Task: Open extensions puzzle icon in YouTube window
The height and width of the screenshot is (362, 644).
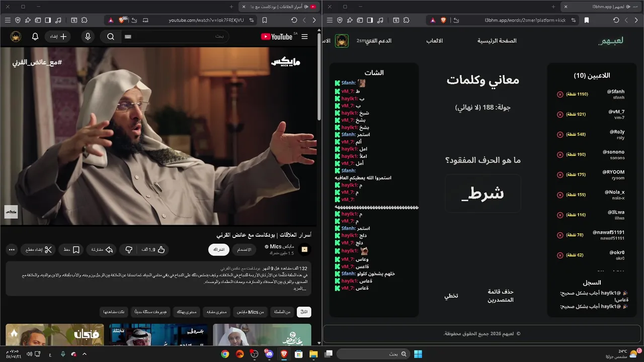Action: [84, 20]
